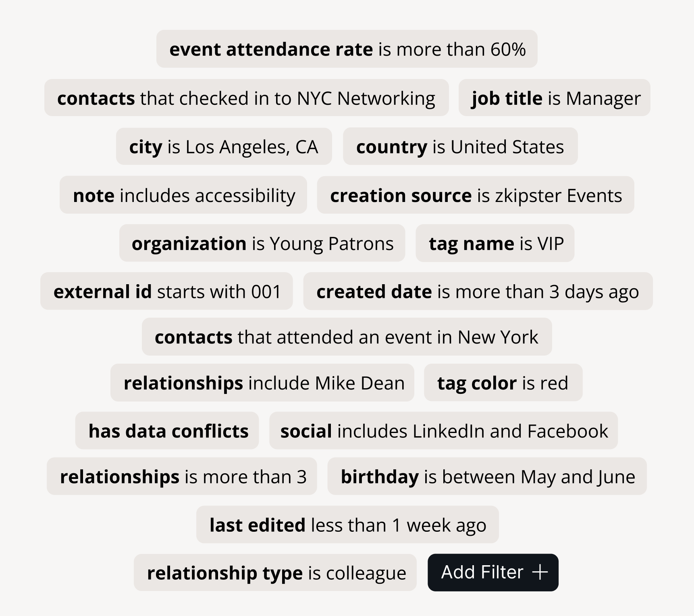Viewport: 694px width, 616px height.
Task: Open the social includes LinkedIn and Facebook filter
Action: [443, 431]
